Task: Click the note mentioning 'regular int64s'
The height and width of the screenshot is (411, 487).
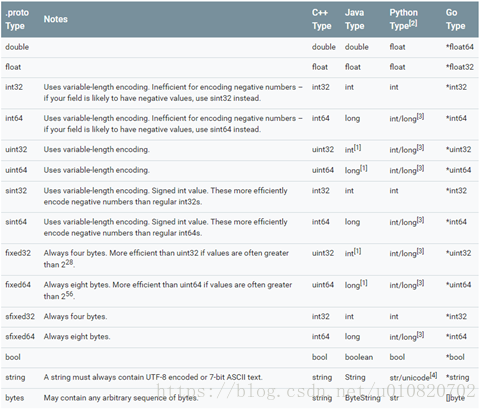Action: [165, 227]
